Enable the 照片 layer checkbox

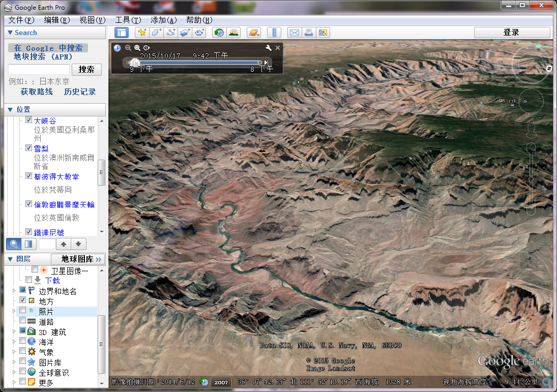(23, 310)
